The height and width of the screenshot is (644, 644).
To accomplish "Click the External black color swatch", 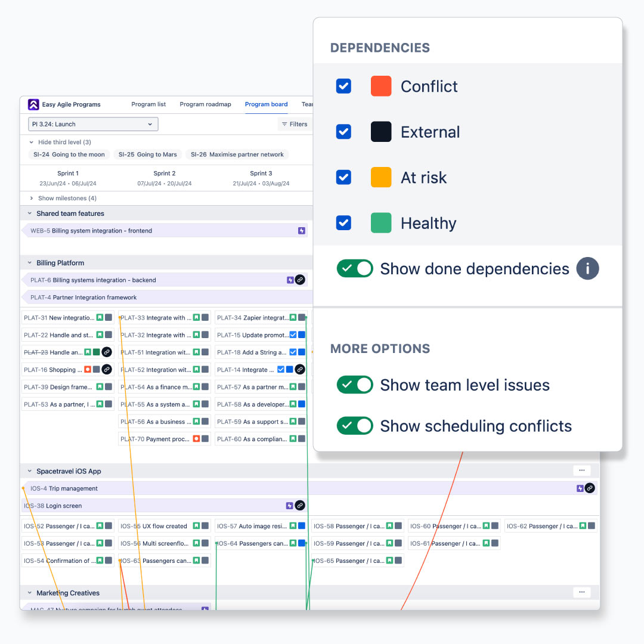I will point(381,132).
